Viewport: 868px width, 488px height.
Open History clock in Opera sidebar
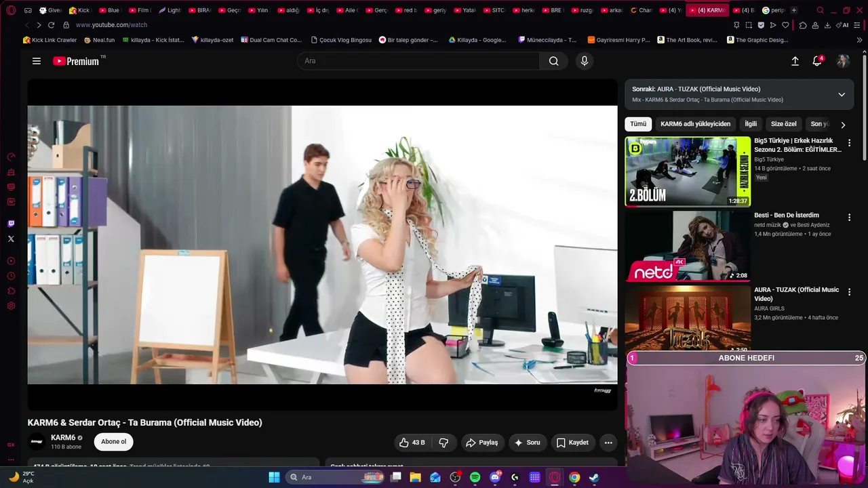[11, 276]
